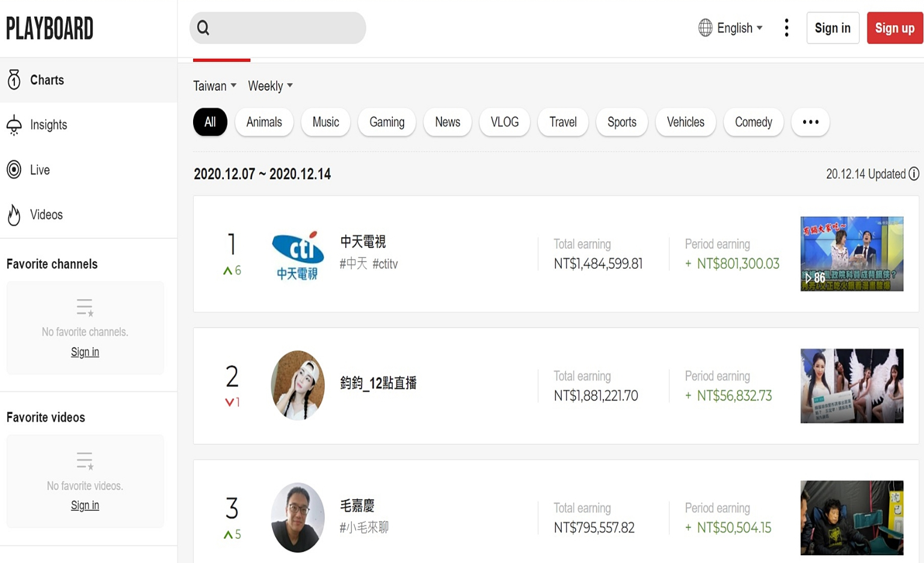Click Sign in under Favorite channels
The width and height of the screenshot is (924, 563).
(85, 352)
